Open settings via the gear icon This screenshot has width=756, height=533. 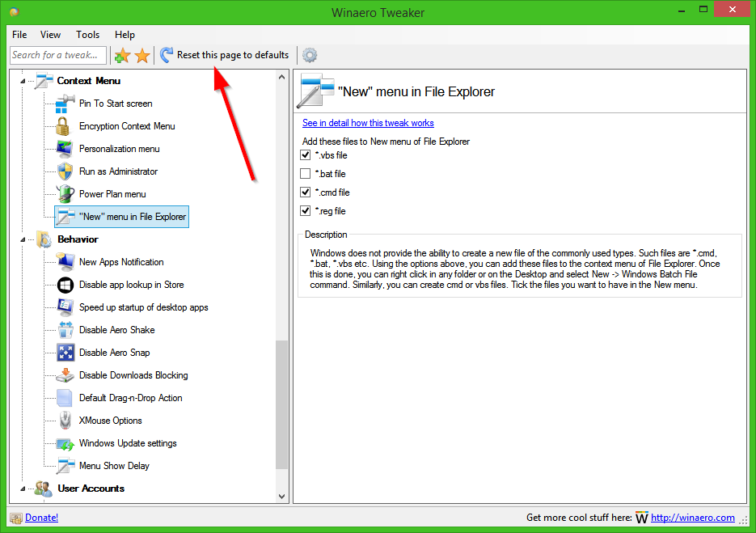click(x=310, y=55)
